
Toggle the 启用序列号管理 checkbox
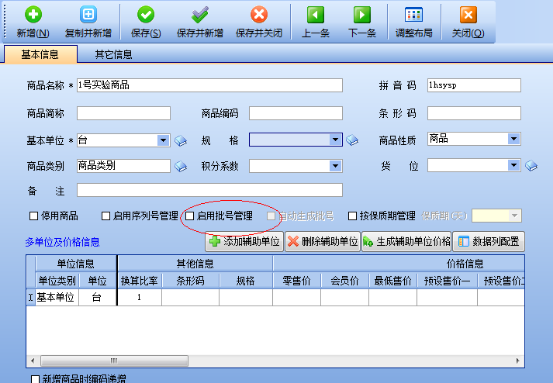pos(105,215)
